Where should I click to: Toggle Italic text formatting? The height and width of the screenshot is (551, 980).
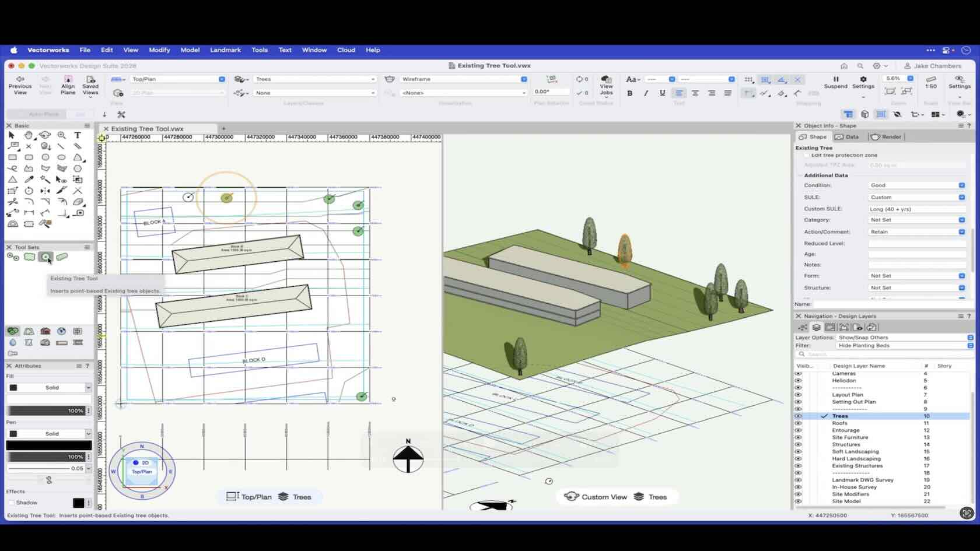pyautogui.click(x=646, y=93)
